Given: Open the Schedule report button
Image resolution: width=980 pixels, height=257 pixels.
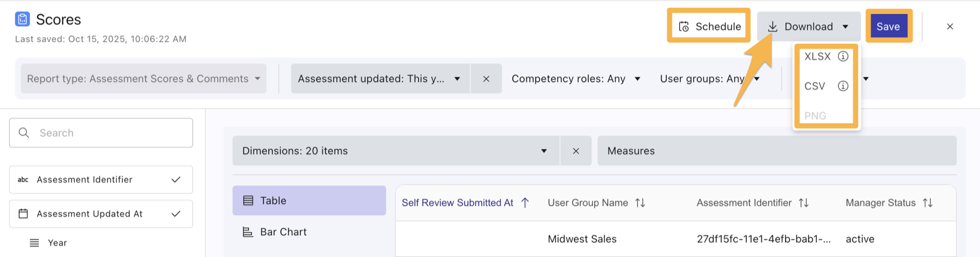Looking at the screenshot, I should coord(709,27).
